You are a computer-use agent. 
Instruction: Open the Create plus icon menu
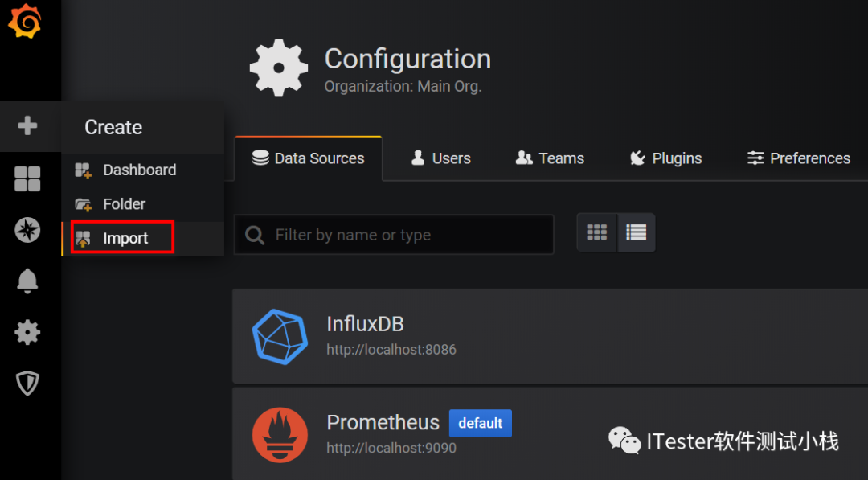click(27, 126)
